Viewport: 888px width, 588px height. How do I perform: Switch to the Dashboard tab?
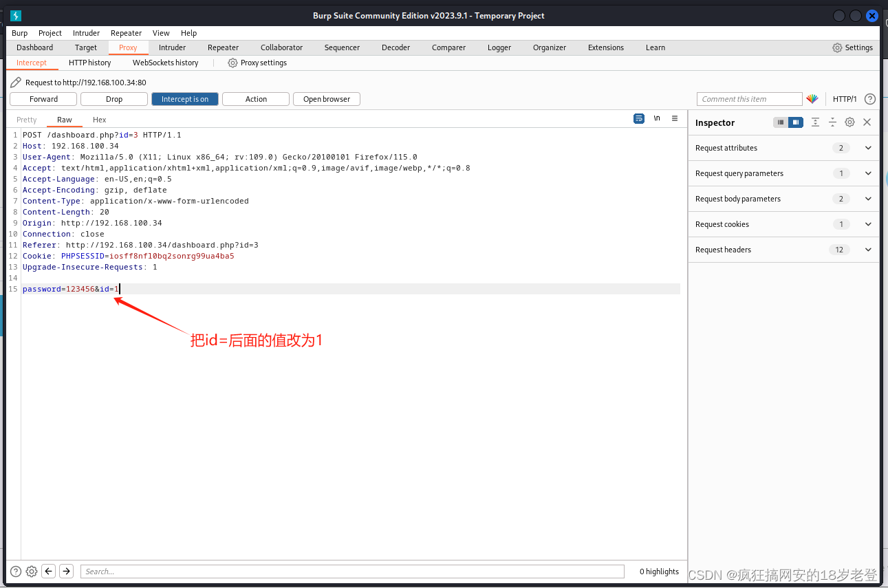pyautogui.click(x=35, y=47)
